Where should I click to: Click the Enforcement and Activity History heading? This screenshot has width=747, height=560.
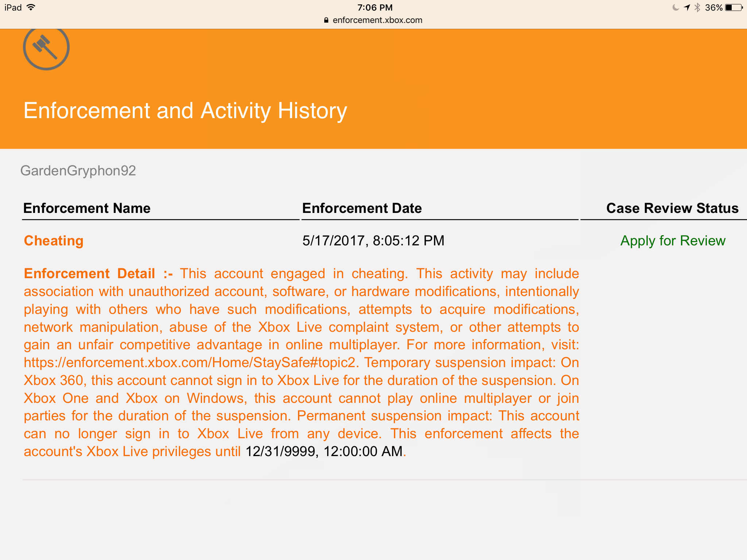click(185, 110)
